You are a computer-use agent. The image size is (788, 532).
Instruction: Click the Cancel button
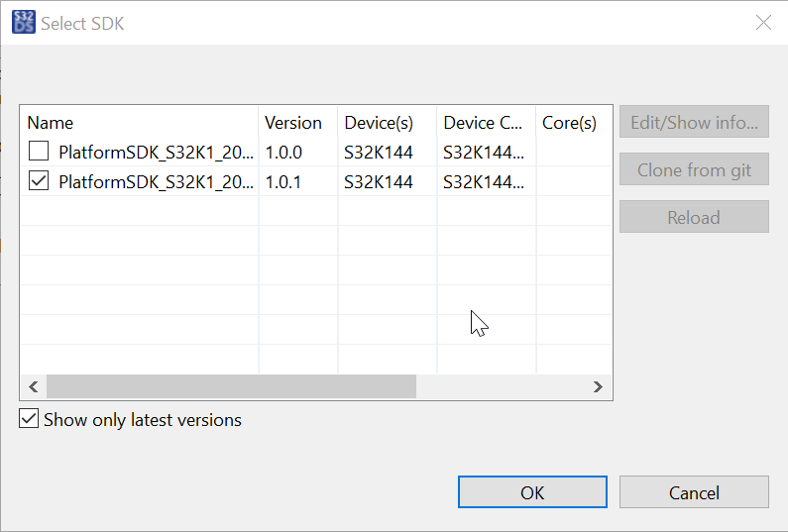pos(694,492)
